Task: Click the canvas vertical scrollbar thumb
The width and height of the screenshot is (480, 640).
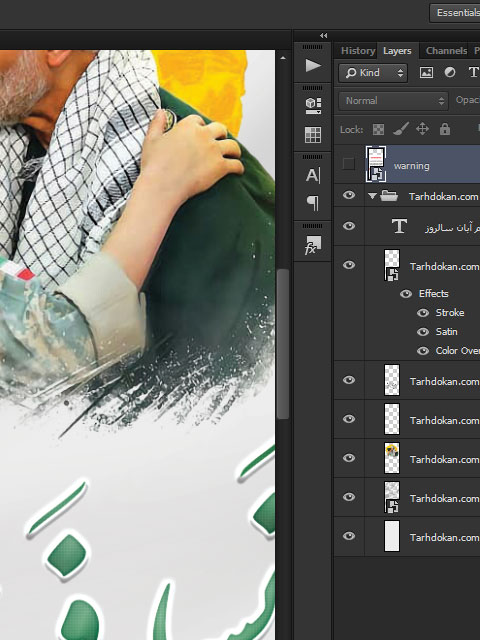Action: (282, 344)
